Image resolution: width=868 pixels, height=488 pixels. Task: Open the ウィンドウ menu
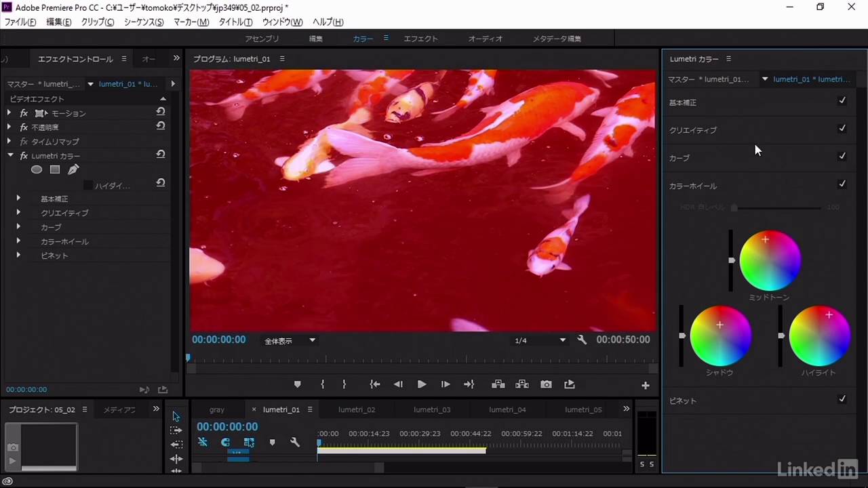pos(283,22)
